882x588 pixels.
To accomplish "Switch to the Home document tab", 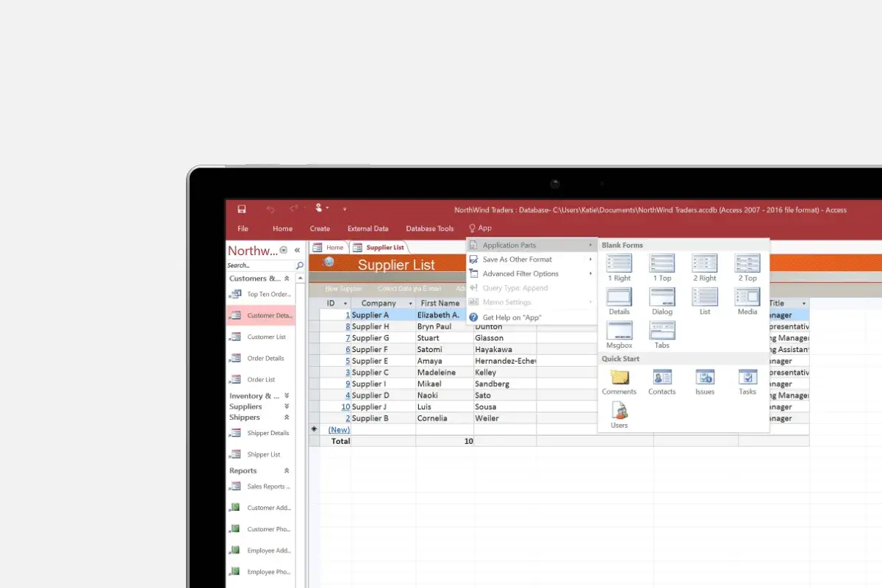I will 329,248.
